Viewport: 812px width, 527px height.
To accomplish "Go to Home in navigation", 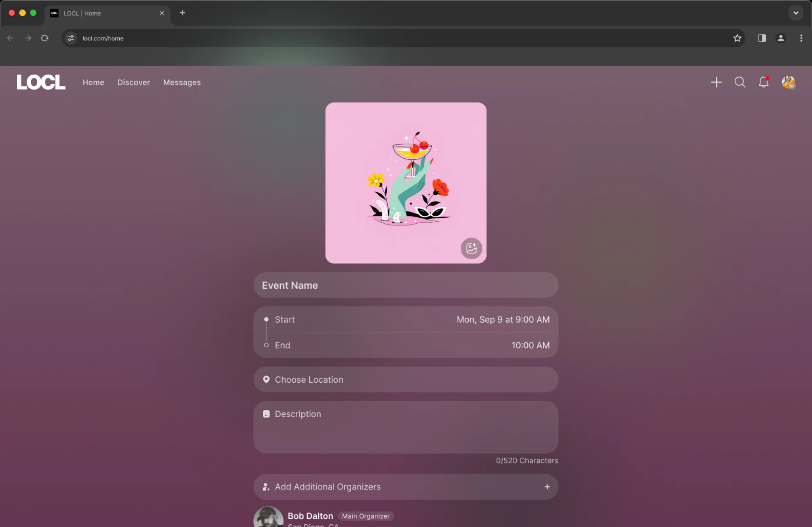I will point(93,82).
